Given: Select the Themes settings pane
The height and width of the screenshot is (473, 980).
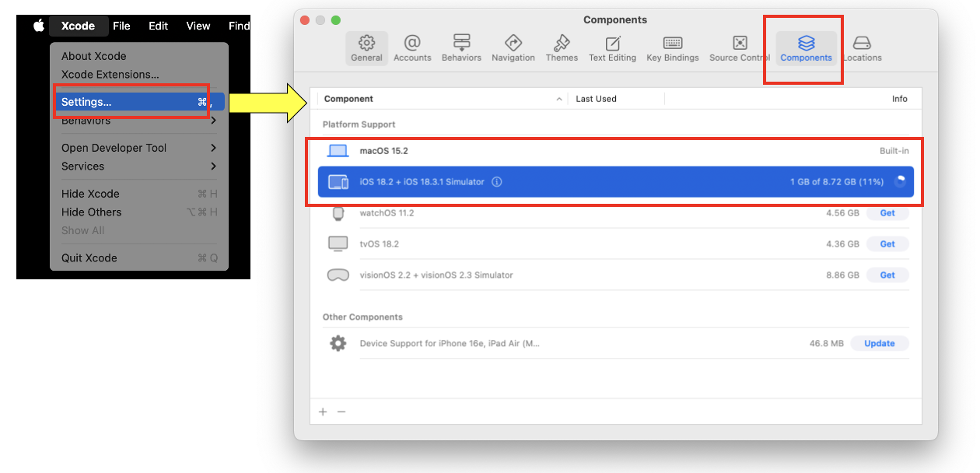Looking at the screenshot, I should pos(562,48).
